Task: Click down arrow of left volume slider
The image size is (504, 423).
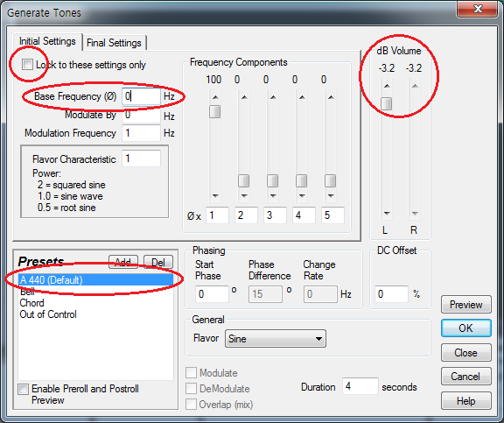Action: [x=387, y=214]
